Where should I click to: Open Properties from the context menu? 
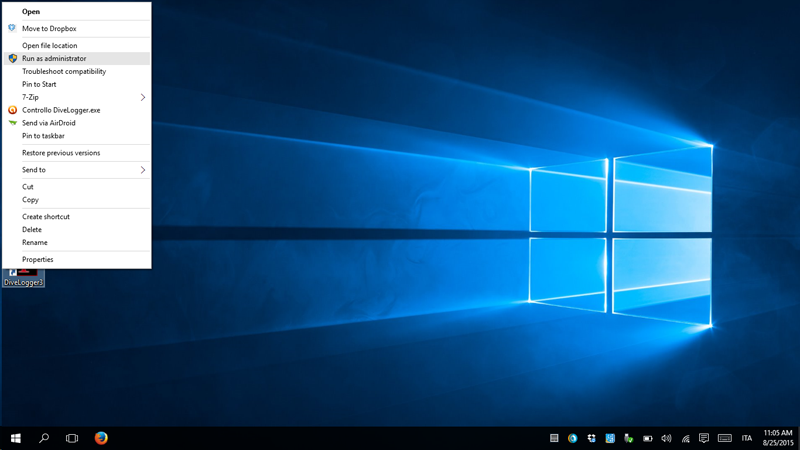pos(77,259)
